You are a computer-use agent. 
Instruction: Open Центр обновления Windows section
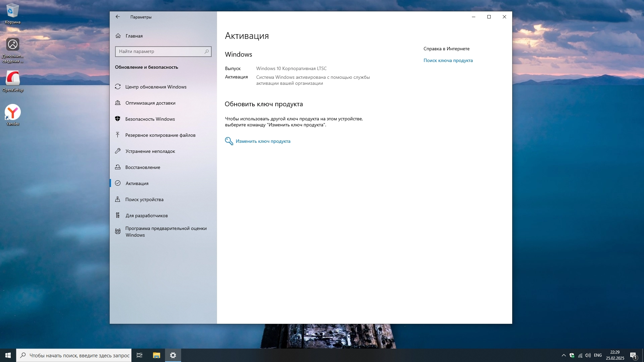156,87
